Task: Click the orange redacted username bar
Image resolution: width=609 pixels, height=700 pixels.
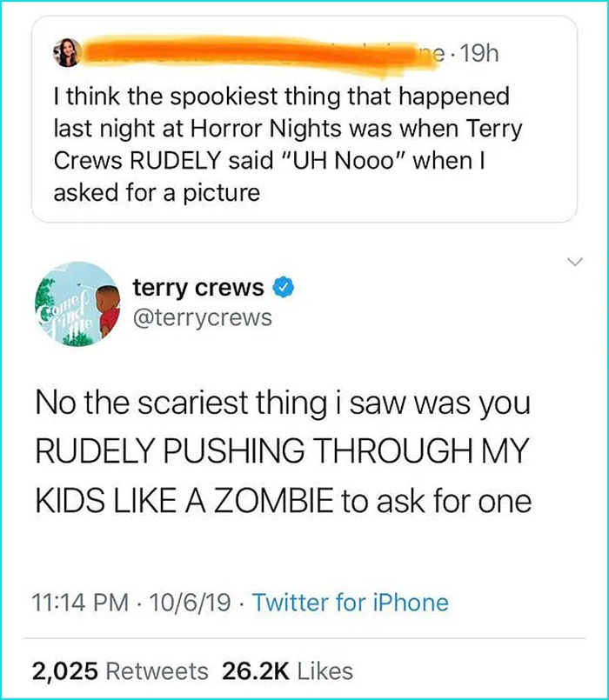Action: (252, 50)
